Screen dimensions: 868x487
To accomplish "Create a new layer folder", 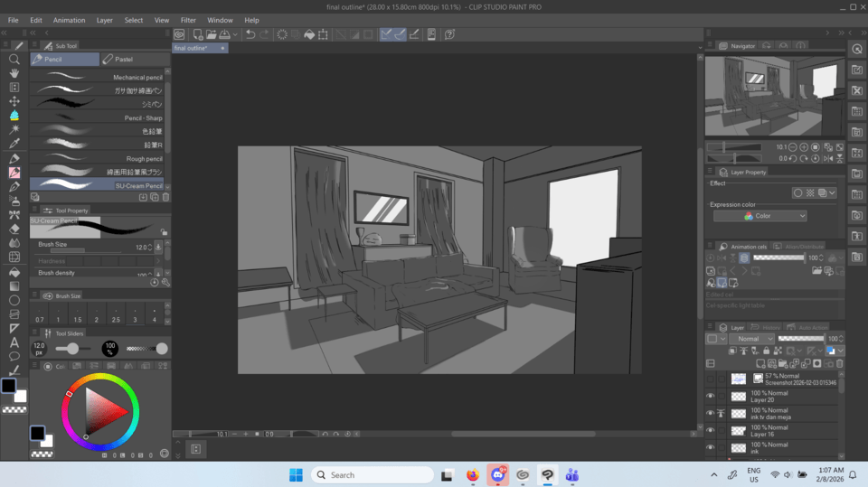I will click(x=783, y=363).
